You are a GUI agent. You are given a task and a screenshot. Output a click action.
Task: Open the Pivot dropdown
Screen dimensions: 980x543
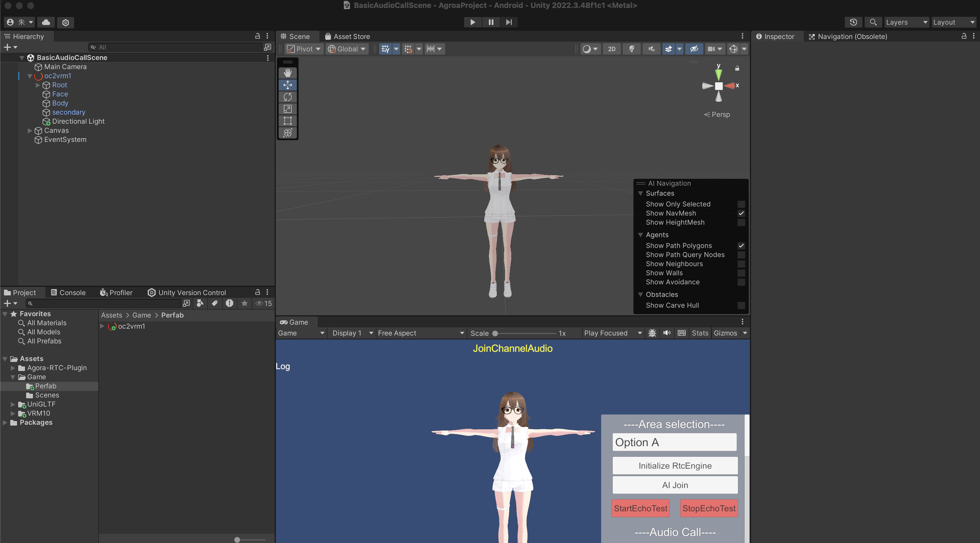tap(304, 49)
